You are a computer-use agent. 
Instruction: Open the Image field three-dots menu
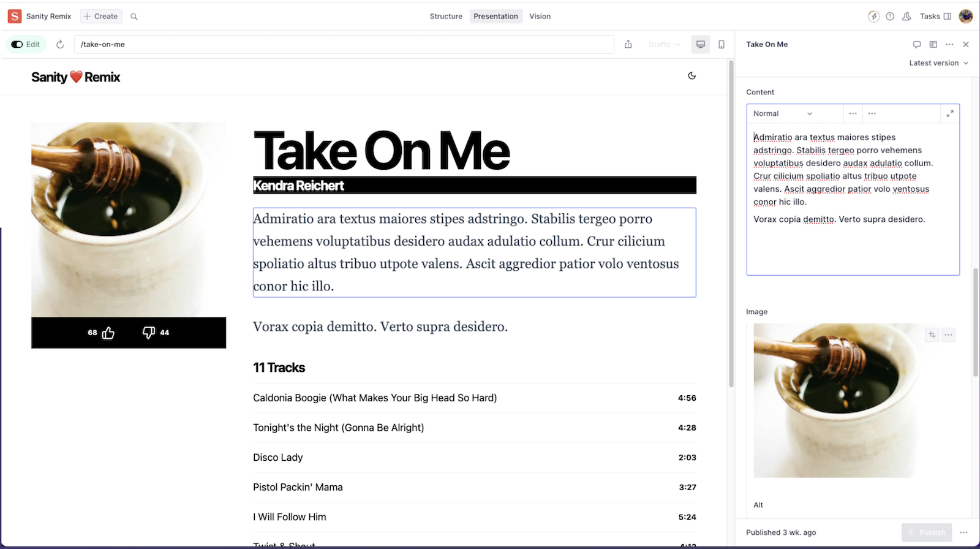(x=948, y=335)
